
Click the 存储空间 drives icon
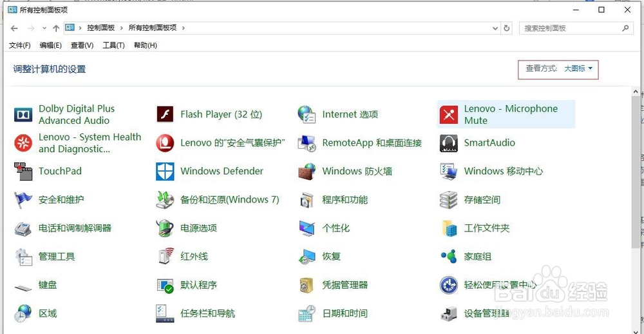[448, 200]
